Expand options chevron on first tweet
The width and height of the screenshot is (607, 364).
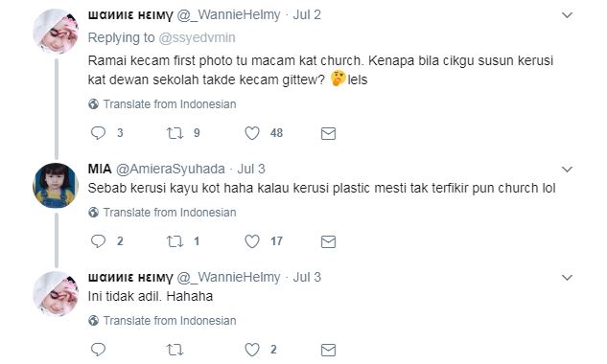coord(567,15)
